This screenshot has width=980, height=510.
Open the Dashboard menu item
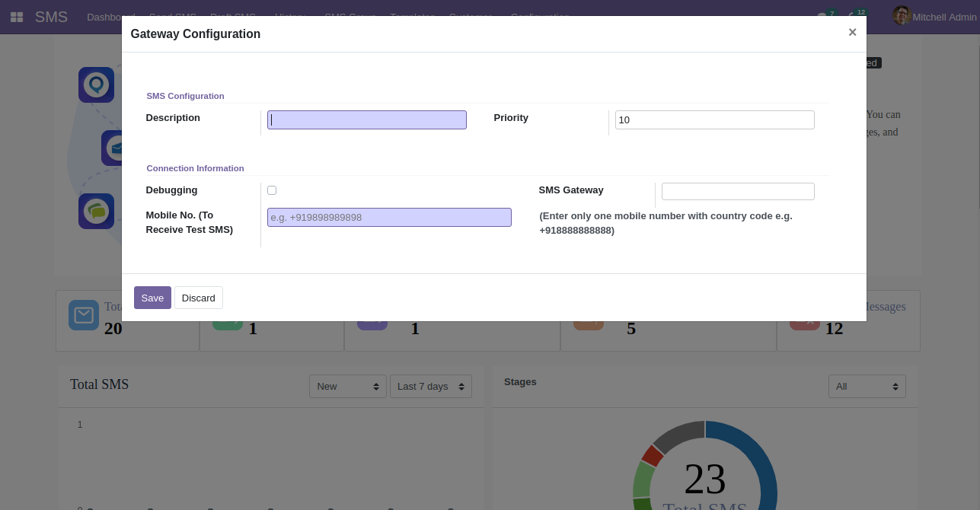click(x=110, y=17)
